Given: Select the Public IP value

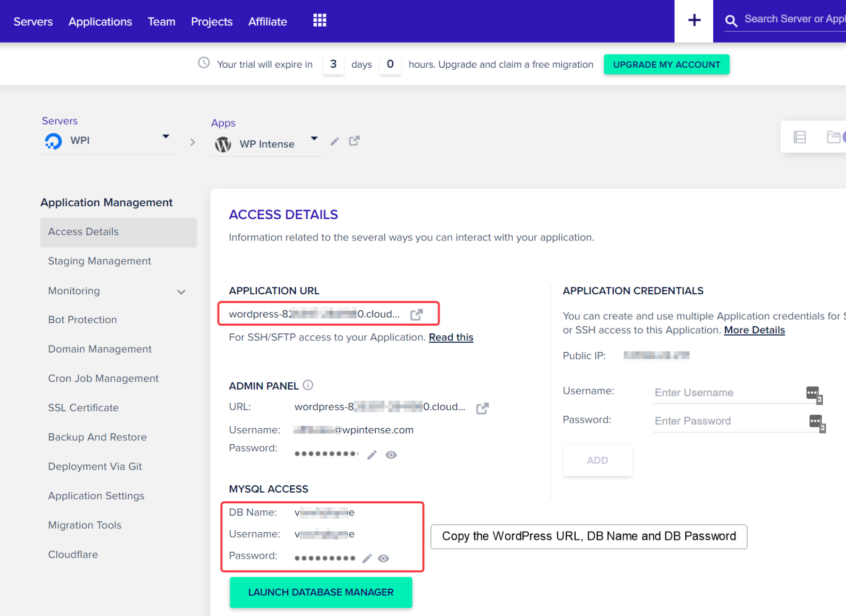Looking at the screenshot, I should coord(656,356).
